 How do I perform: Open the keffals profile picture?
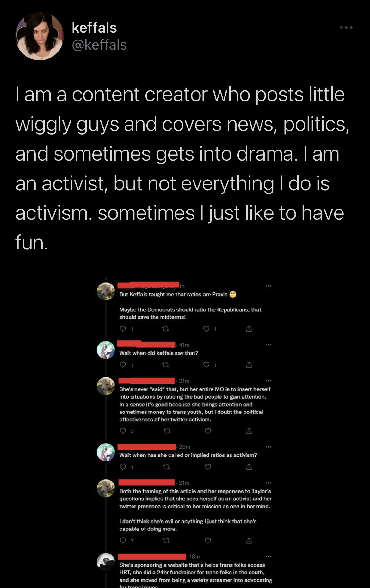40,36
